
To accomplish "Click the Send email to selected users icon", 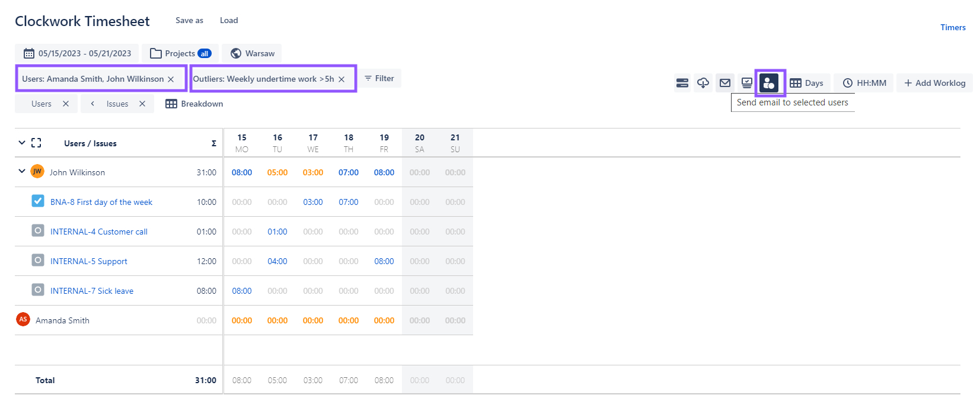I will 769,83.
